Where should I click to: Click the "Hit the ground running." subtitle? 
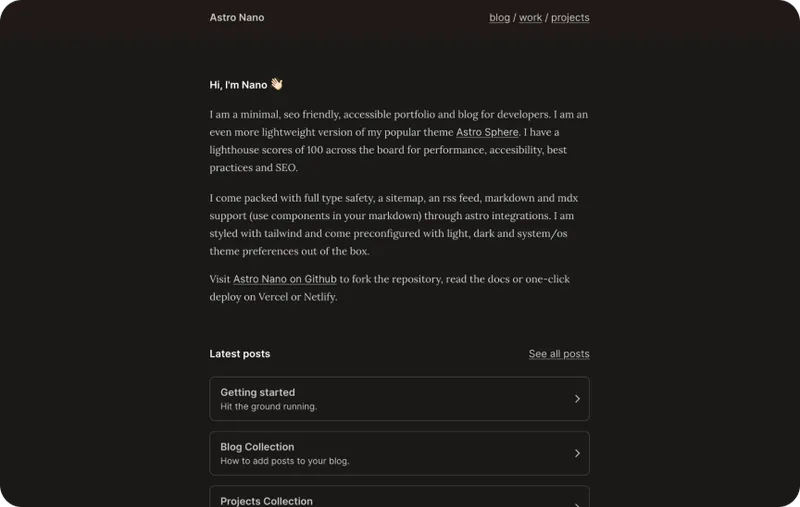(x=269, y=407)
